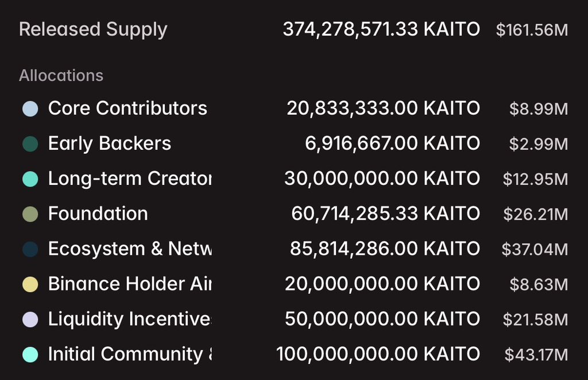Click the Binance Holder Airdrop yellow dot

tap(30, 284)
